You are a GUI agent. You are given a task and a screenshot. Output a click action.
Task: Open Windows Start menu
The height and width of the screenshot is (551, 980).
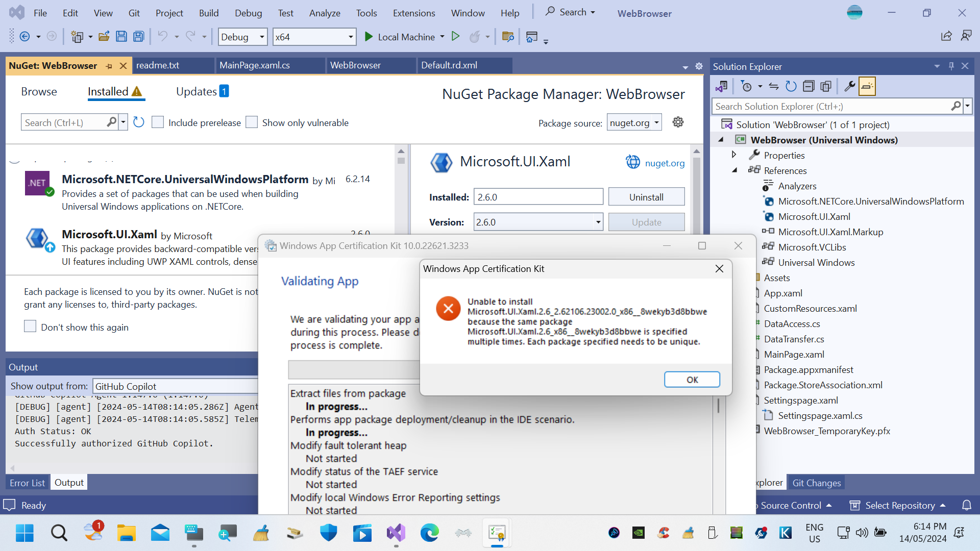(x=24, y=533)
